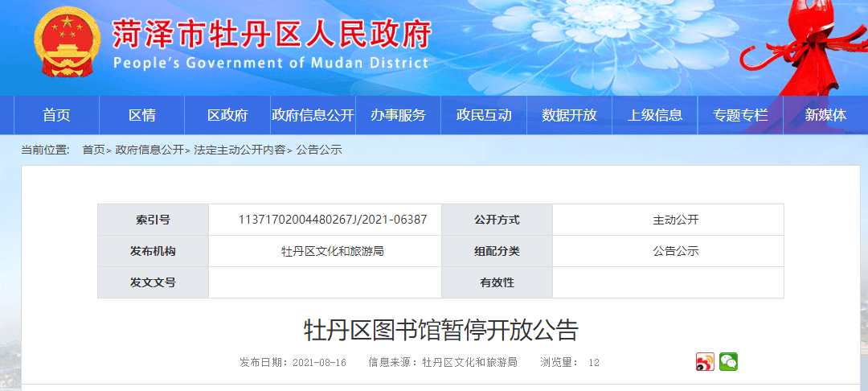Go to 法定主动公开内容 breadcrumb link
This screenshot has height=391, width=868.
pos(240,150)
